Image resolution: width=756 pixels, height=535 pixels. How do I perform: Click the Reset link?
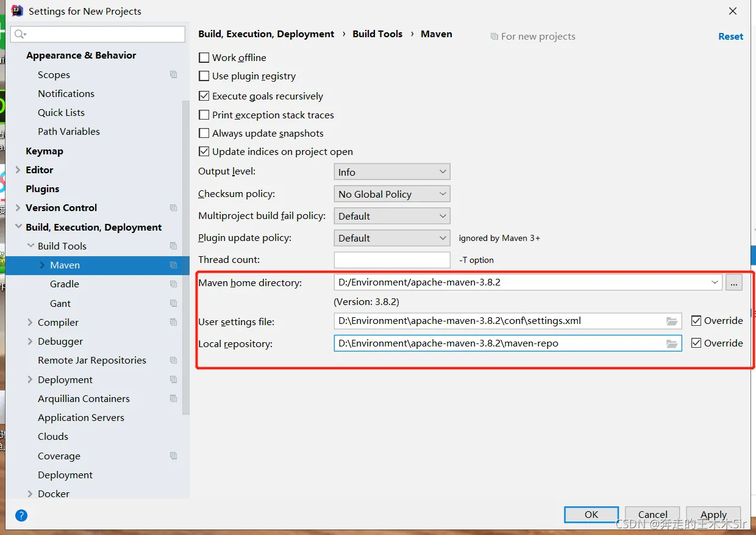coord(730,36)
